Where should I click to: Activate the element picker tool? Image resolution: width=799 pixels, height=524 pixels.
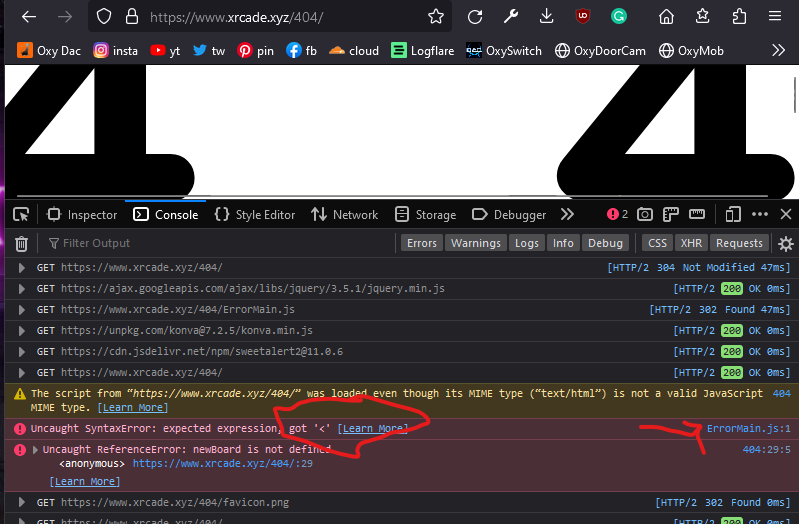[x=21, y=215]
